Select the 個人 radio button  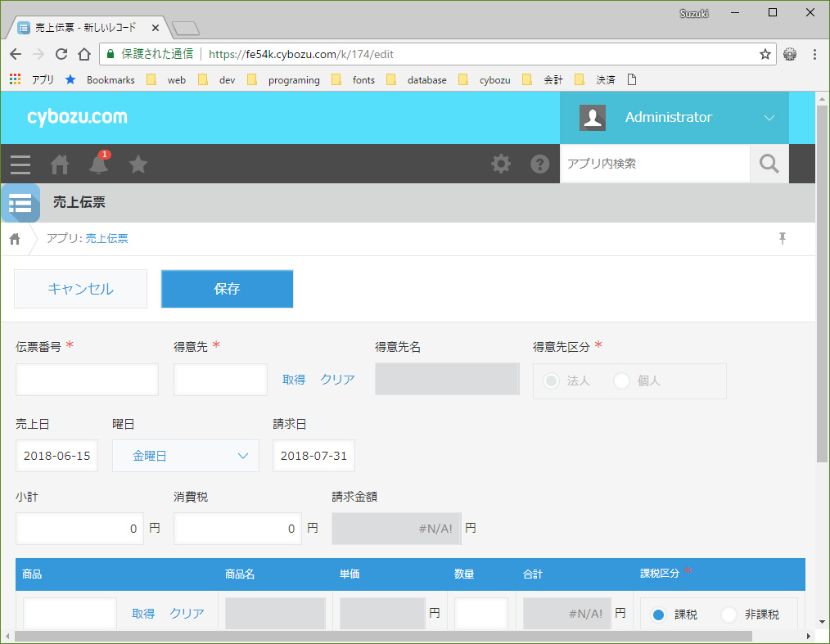(621, 381)
